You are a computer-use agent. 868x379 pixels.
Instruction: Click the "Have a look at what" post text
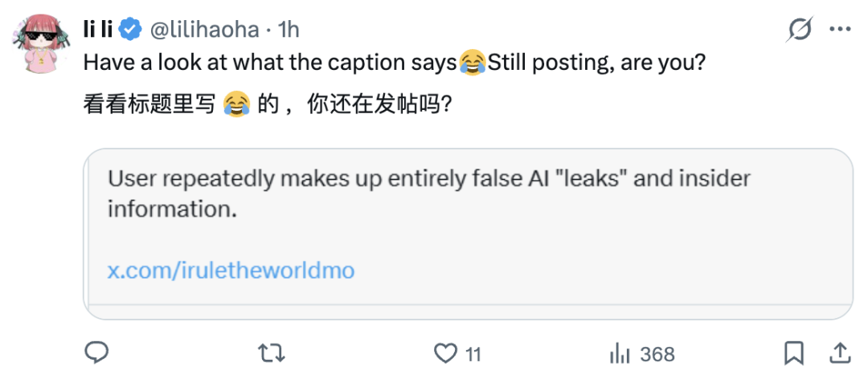point(185,63)
